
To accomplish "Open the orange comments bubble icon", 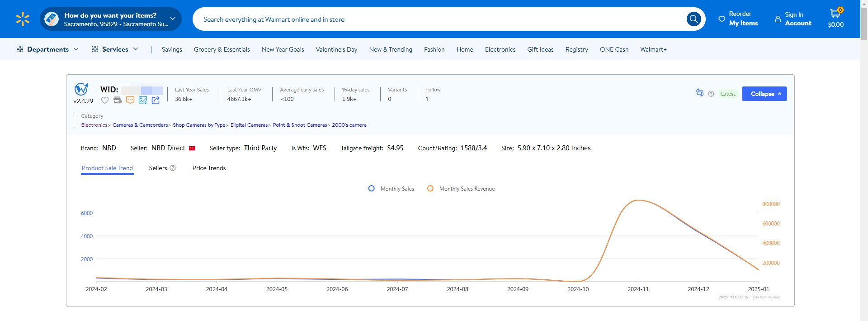I will pyautogui.click(x=130, y=100).
